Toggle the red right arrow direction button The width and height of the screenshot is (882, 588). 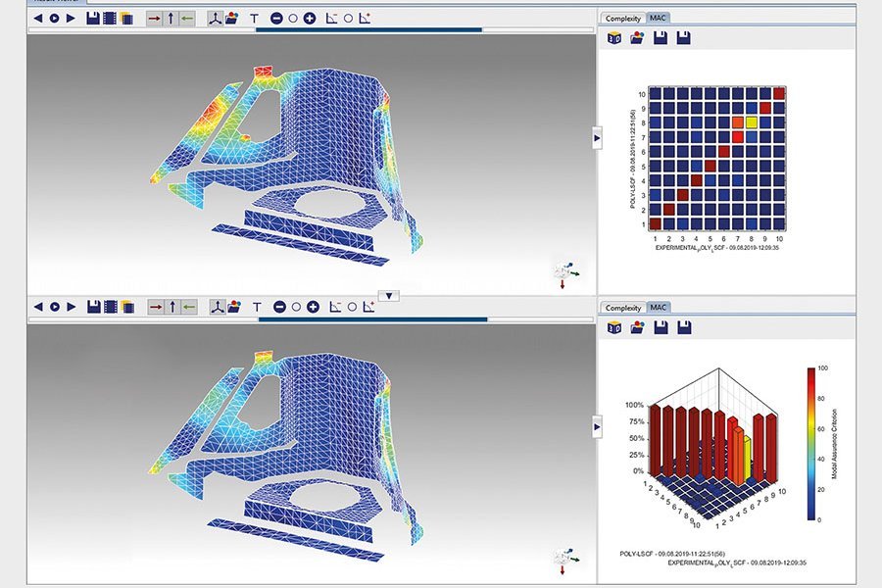coord(152,17)
